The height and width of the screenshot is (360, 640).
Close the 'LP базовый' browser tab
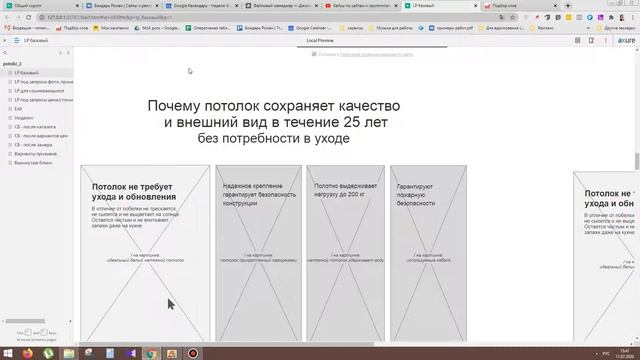pyautogui.click(x=475, y=6)
